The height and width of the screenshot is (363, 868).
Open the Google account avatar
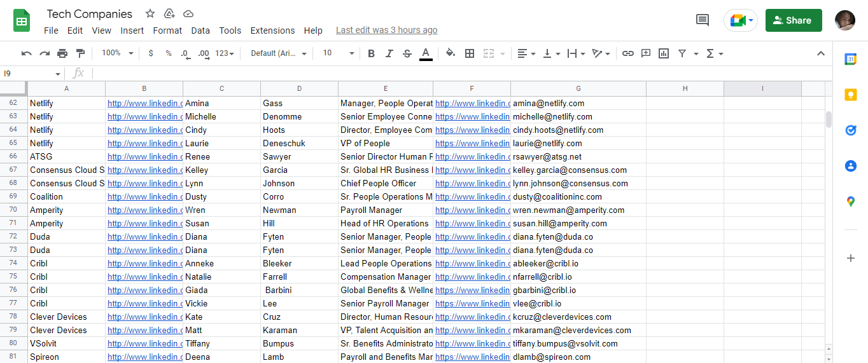click(x=845, y=20)
